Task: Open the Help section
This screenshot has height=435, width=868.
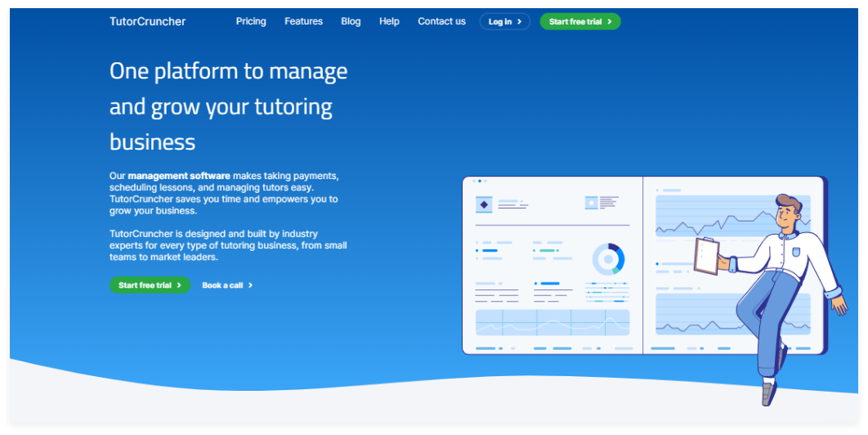Action: coord(389,21)
